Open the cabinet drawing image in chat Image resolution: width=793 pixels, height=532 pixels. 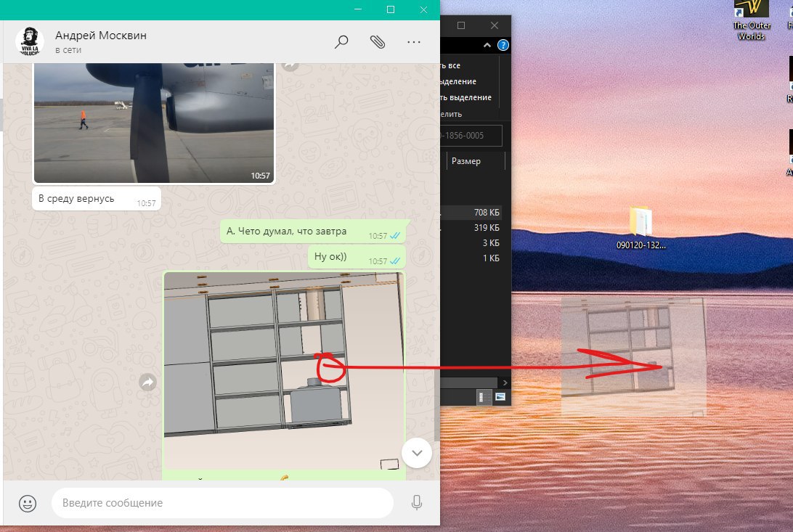tap(284, 372)
